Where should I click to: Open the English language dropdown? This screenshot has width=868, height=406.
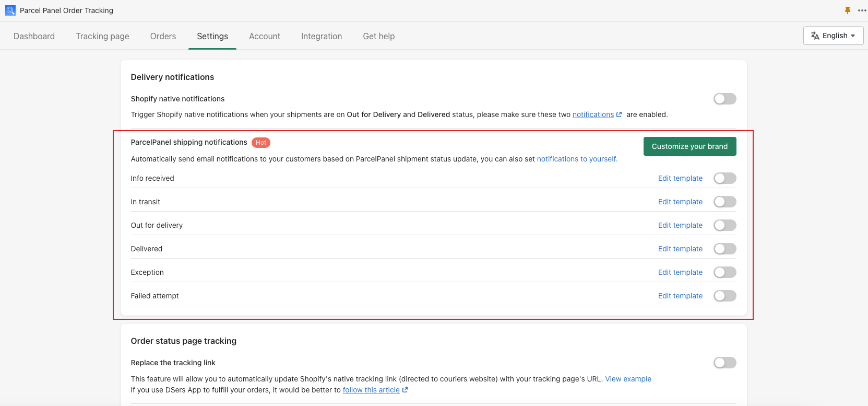coord(833,36)
